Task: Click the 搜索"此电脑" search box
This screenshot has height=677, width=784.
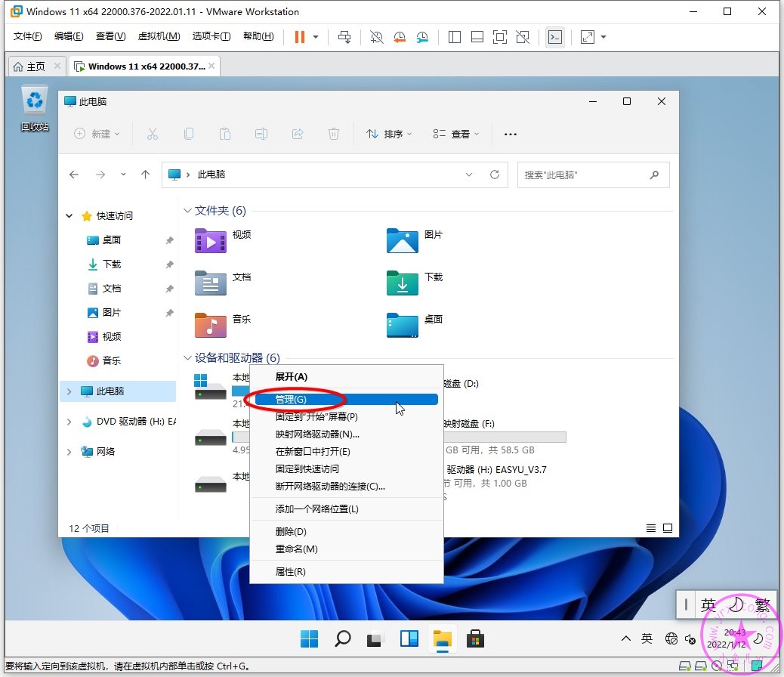Action: click(x=593, y=175)
